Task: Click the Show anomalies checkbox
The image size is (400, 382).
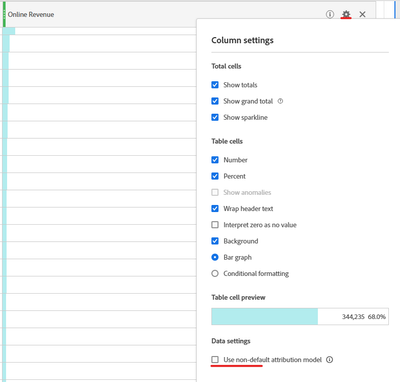Action: pos(215,192)
